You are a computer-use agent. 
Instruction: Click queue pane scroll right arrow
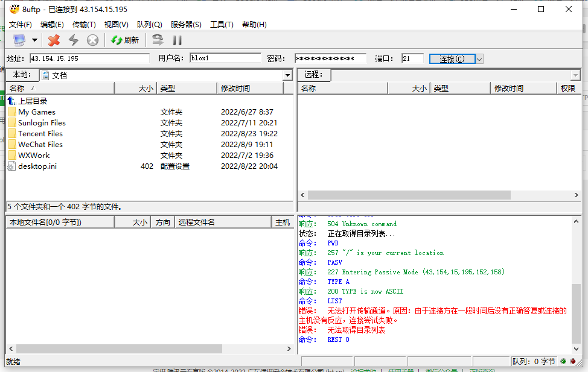click(289, 348)
